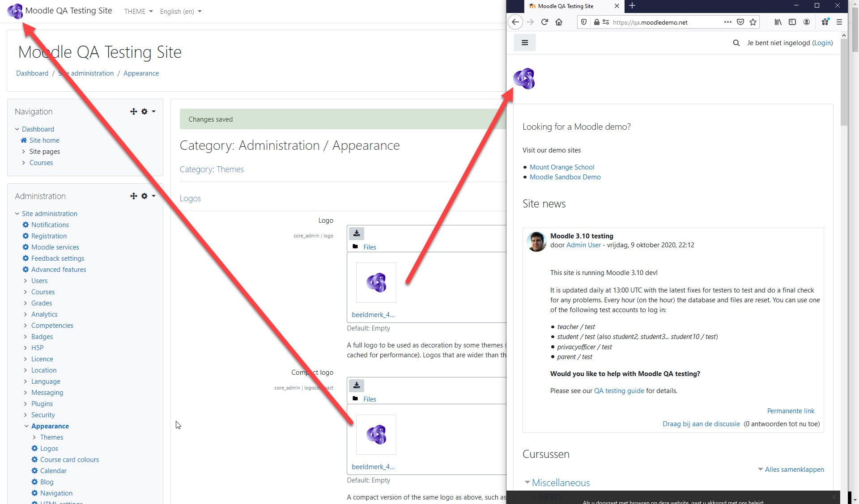This screenshot has width=859, height=504.
Task: Click the Pocket save icon in the address bar
Action: click(740, 22)
